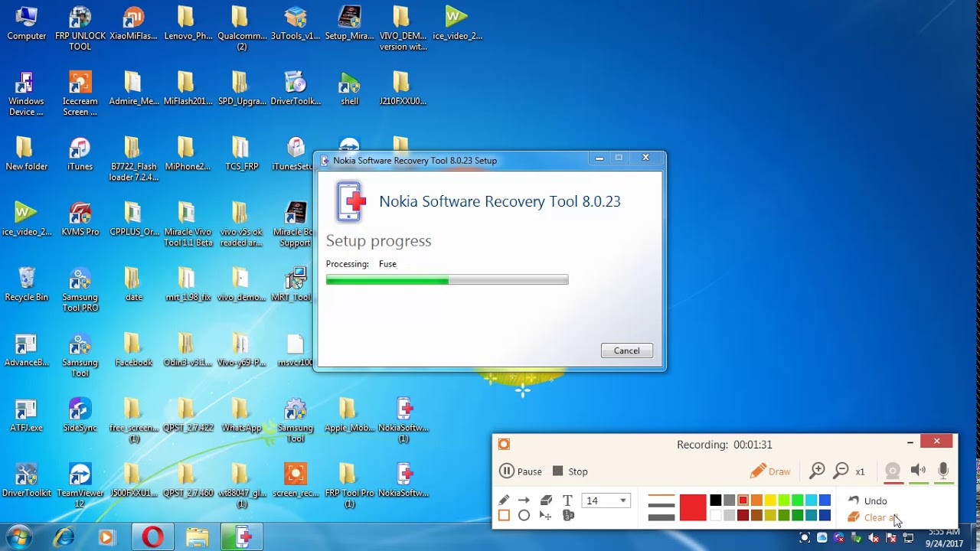The image size is (980, 551).
Task: Click the Nokia Recovery Tool logo icon
Action: coord(351,201)
